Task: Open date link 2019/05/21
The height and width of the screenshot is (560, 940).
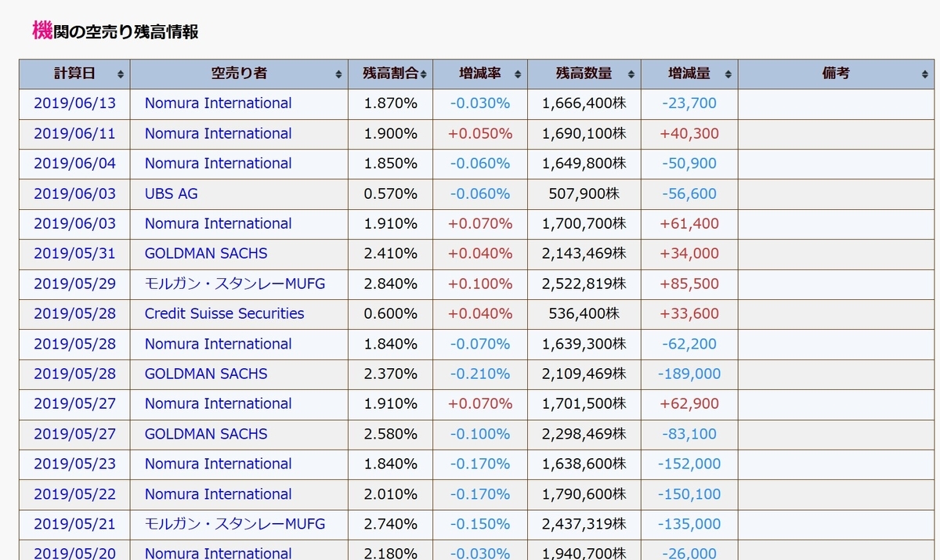Action: pos(74,524)
